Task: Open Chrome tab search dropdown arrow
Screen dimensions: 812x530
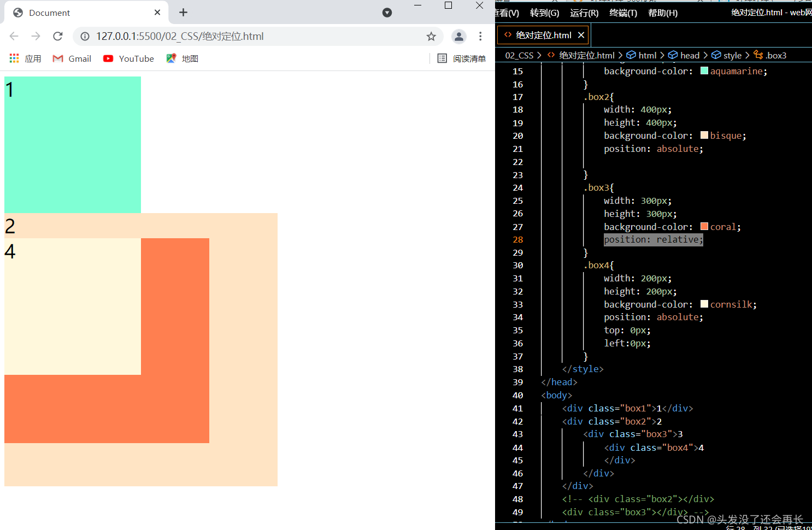Action: tap(387, 13)
